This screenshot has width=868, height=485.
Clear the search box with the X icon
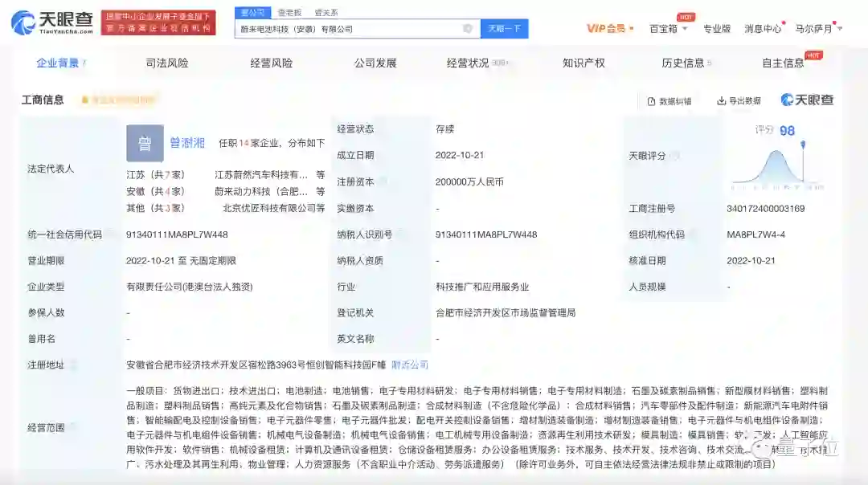coord(468,29)
